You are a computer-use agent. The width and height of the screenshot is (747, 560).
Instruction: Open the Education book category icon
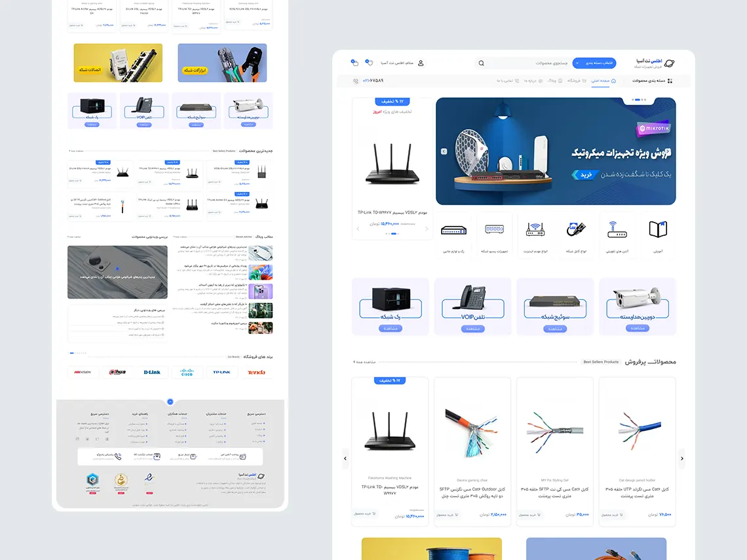point(657,229)
